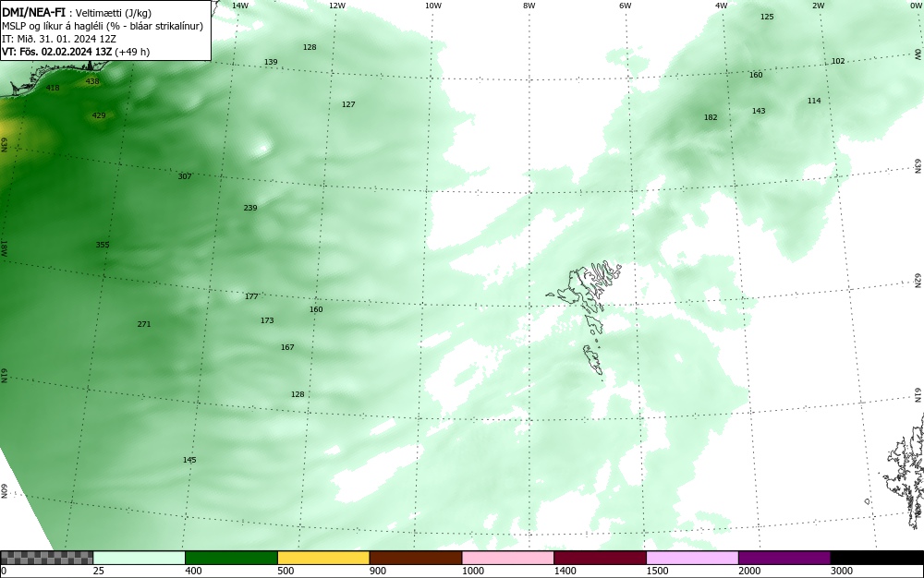Choose the yellow 500–900 legend swatch
Image resolution: width=924 pixels, height=578 pixels.
coord(323,558)
